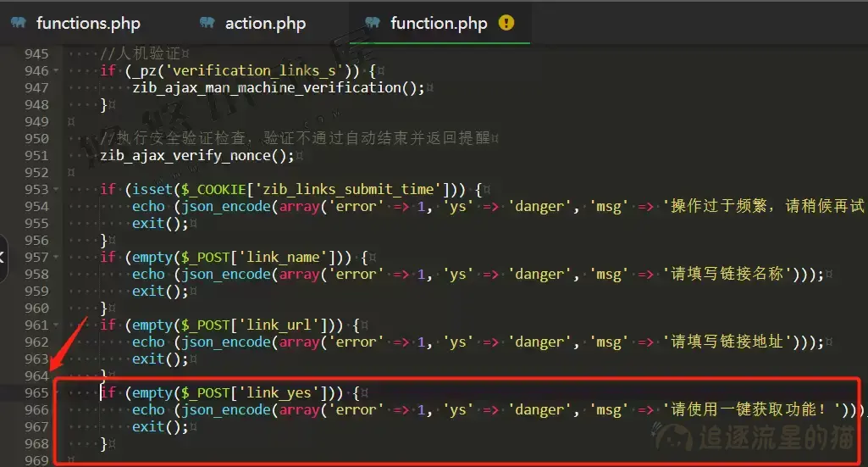This screenshot has width=868, height=467.
Task: Place cursor on exit() at line 967
Action: (158, 427)
